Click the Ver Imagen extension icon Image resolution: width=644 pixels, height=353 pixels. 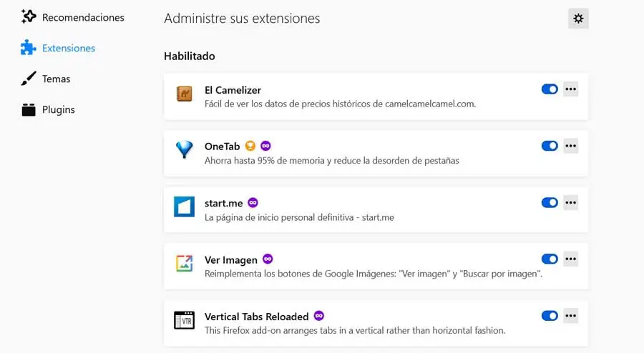click(184, 264)
